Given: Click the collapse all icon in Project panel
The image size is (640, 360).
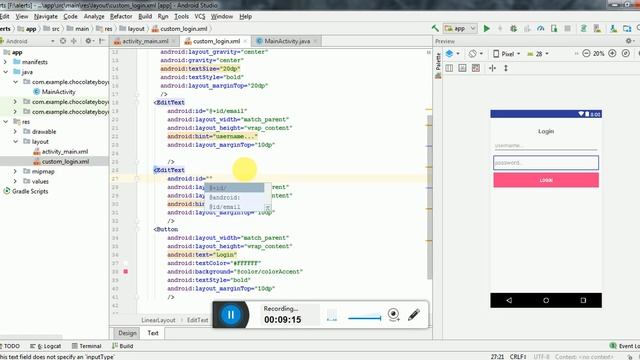Looking at the screenshot, I should pos(74,41).
